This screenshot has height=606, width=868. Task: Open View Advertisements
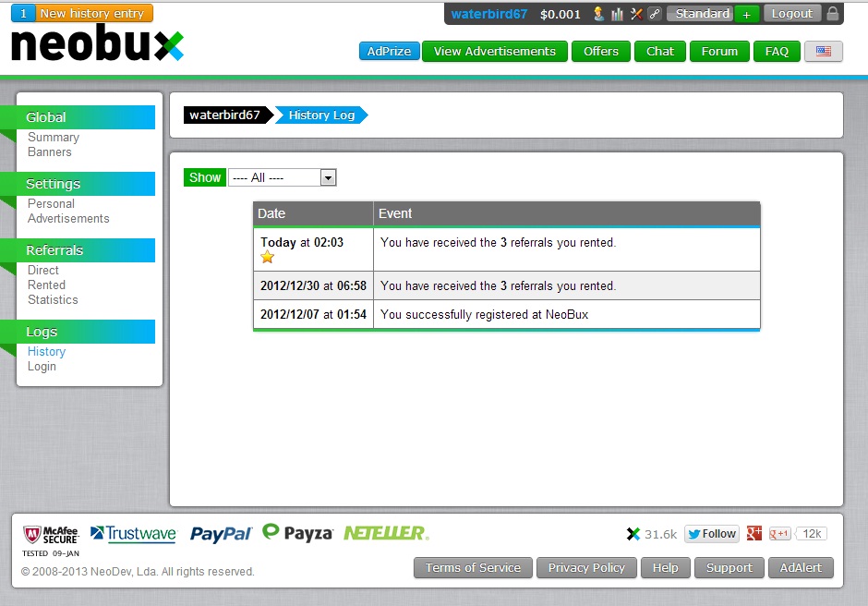coord(494,51)
